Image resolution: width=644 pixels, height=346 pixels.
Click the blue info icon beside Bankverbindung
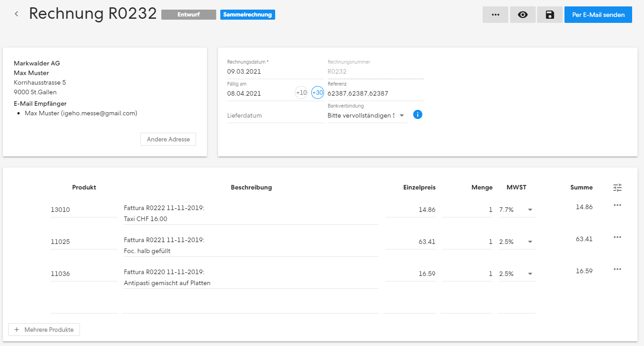pyautogui.click(x=418, y=114)
